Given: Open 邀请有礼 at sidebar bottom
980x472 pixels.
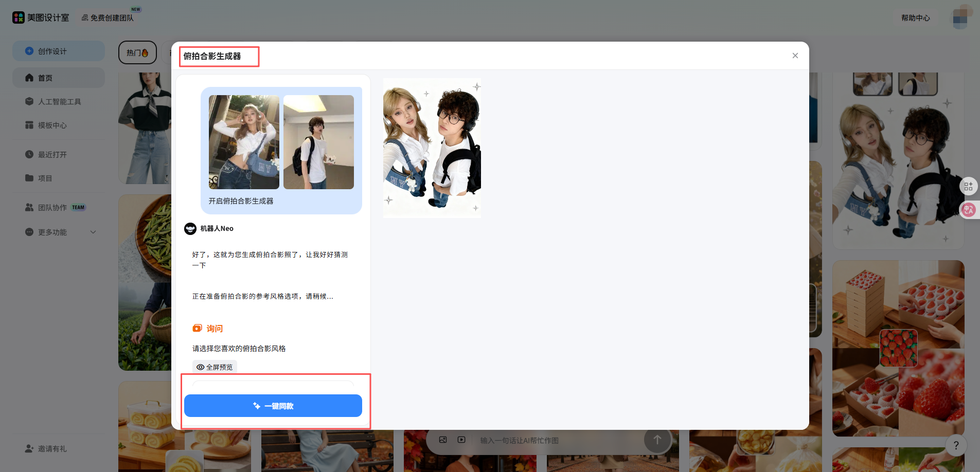Looking at the screenshot, I should 52,449.
